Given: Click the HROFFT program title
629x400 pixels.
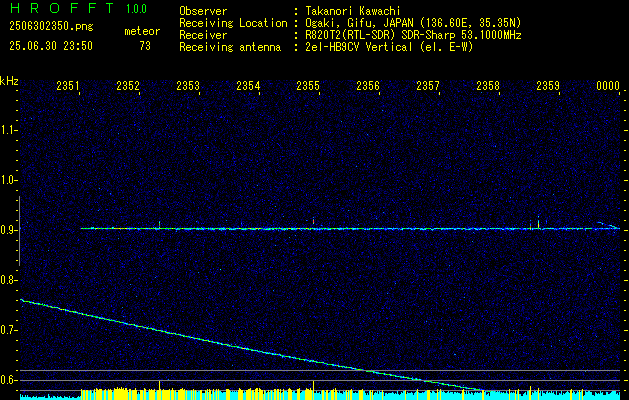Looking at the screenshot, I should [62, 8].
